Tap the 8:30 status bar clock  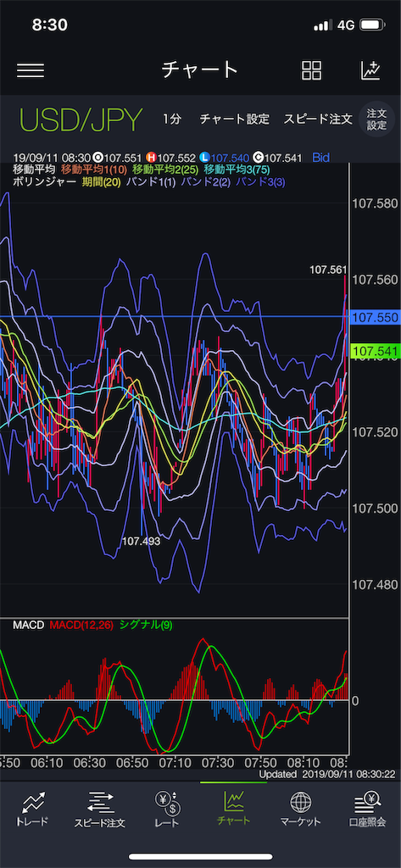(x=50, y=25)
